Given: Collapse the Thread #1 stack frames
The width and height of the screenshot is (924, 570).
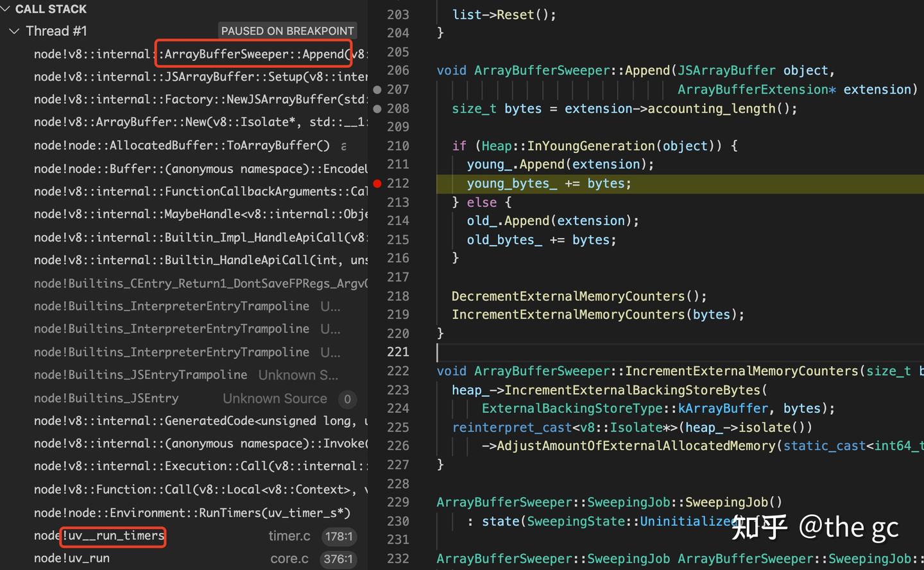Looking at the screenshot, I should [14, 31].
